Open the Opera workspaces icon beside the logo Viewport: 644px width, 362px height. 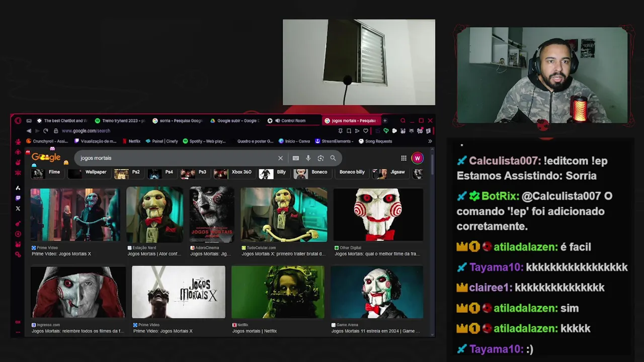[x=29, y=121]
